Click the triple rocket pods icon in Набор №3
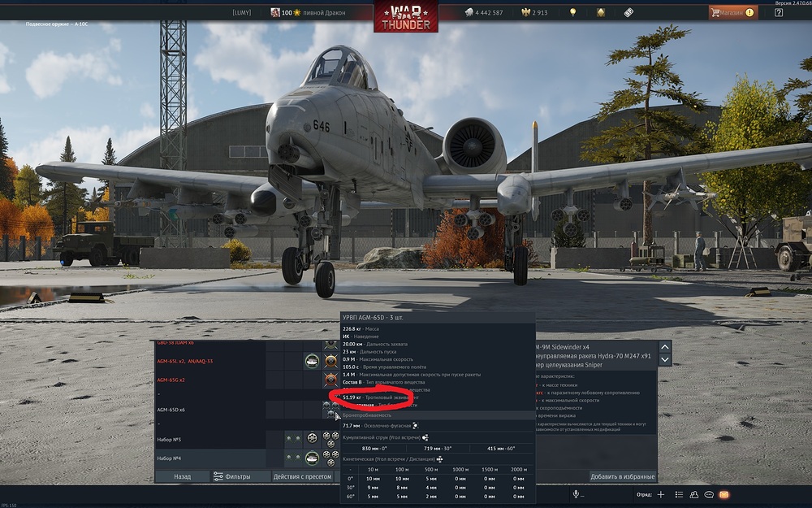 click(331, 440)
